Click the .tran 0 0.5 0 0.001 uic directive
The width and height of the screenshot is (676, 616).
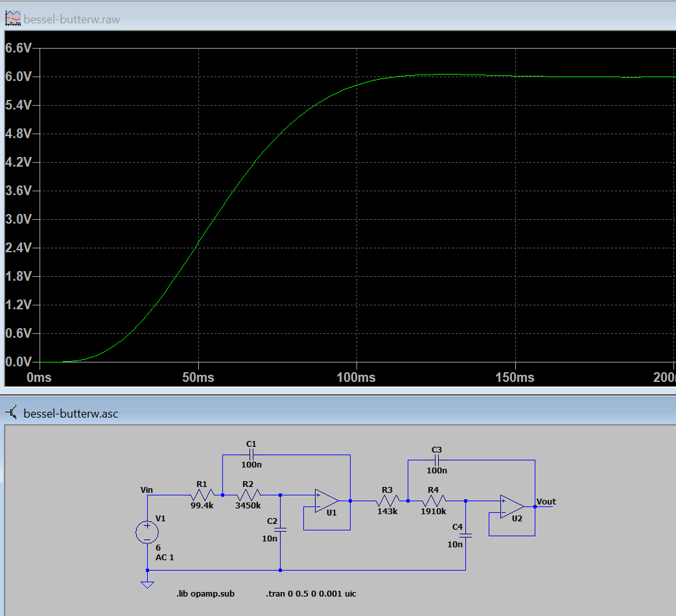point(311,593)
